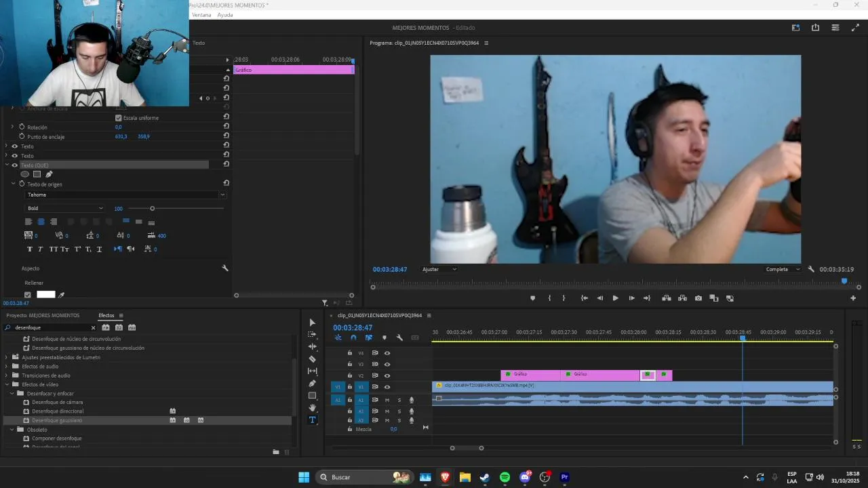Clear the desenfoque search field
Screen dimensions: 868x488
(93, 327)
